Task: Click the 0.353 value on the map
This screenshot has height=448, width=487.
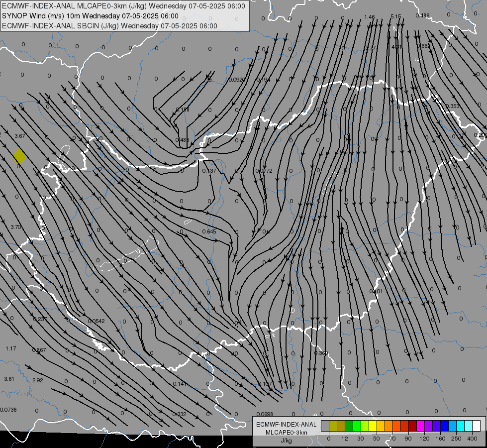Action: pyautogui.click(x=452, y=106)
